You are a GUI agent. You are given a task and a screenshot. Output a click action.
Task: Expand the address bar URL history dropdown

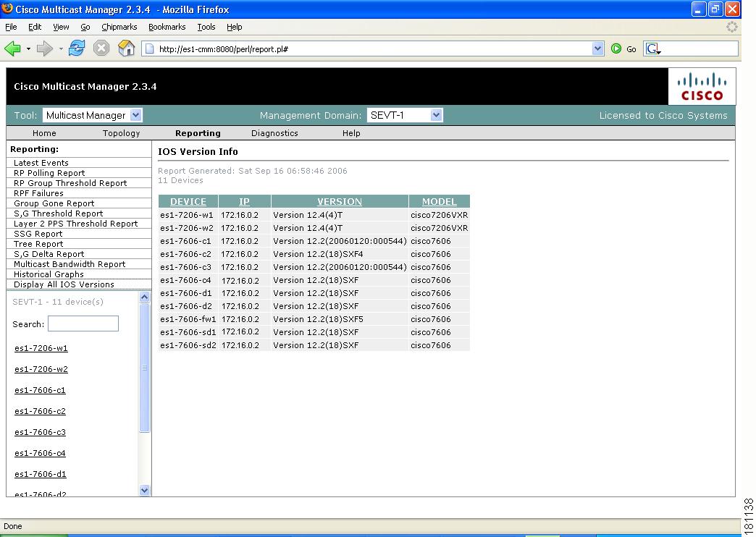pos(598,48)
